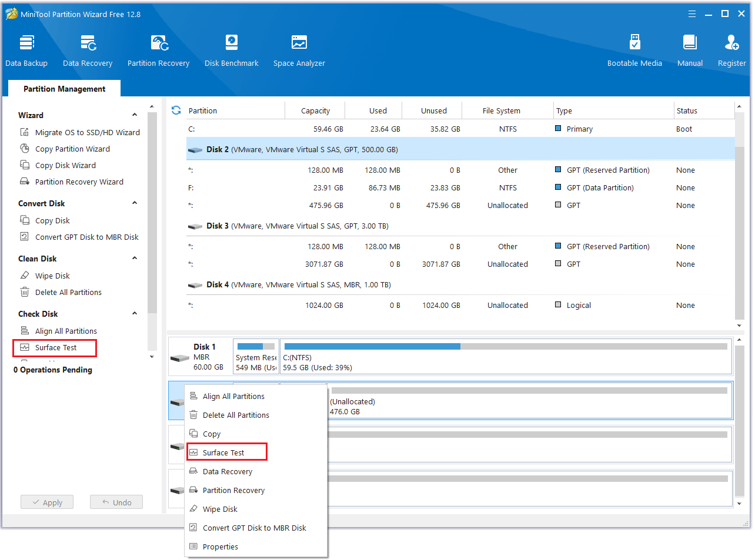
Task: Sort by the File System column header
Action: point(508,110)
